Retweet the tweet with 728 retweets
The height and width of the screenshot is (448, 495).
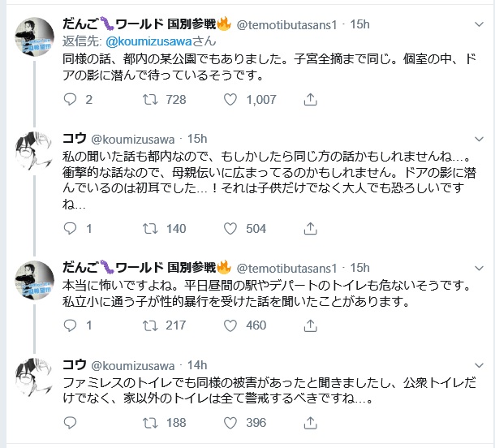[150, 100]
